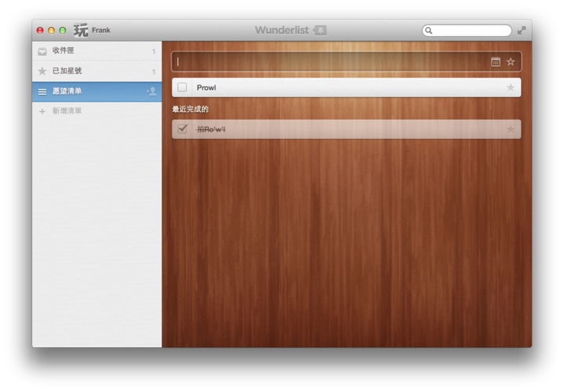
Task: Click the Frank user avatar
Action: [81, 31]
